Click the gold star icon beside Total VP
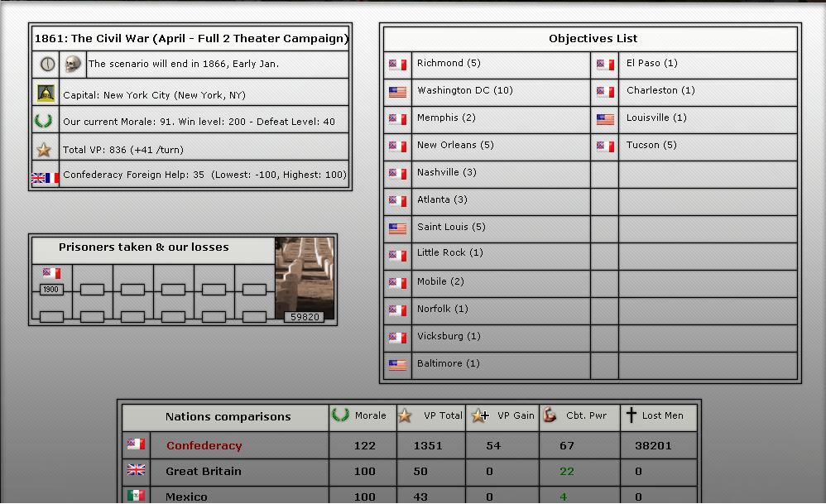The image size is (826, 504). point(44,150)
